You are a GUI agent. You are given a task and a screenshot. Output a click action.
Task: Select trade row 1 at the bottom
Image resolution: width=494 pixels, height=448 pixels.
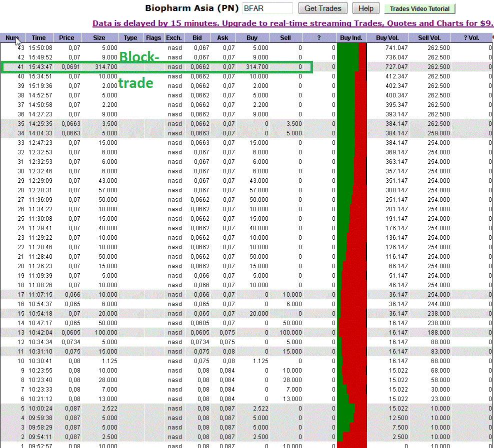[150, 446]
